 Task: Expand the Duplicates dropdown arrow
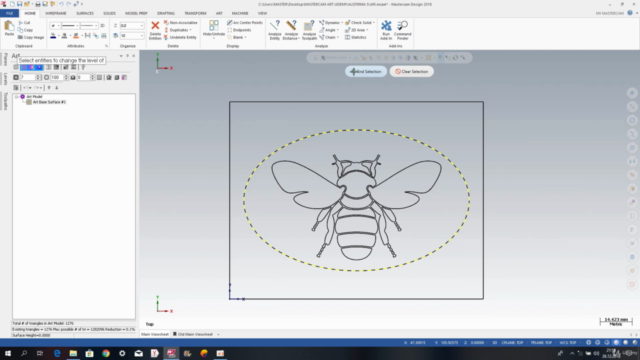pyautogui.click(x=191, y=30)
